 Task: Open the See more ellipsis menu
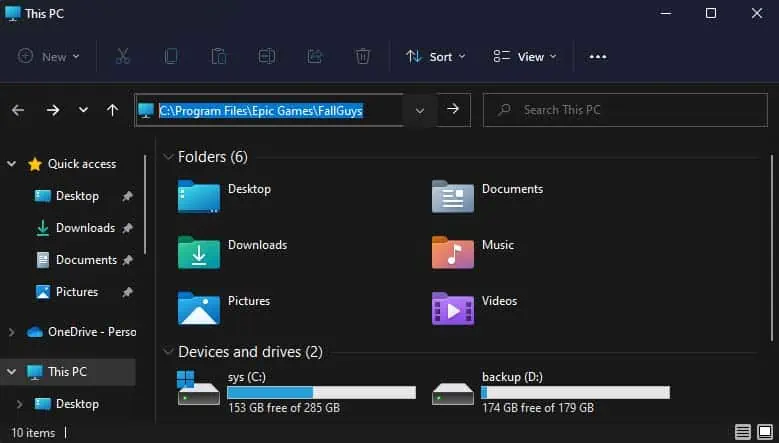click(598, 57)
